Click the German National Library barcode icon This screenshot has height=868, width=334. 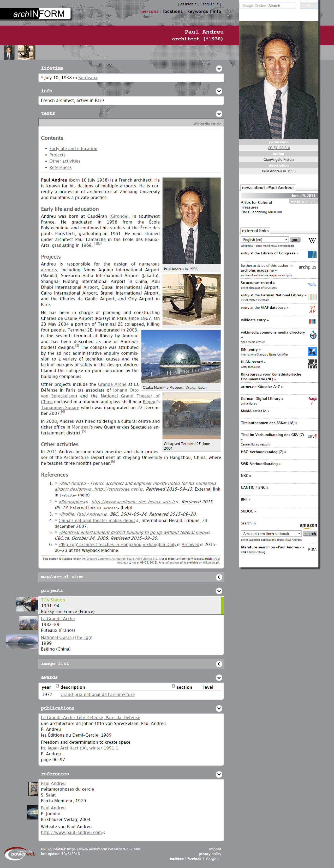(312, 297)
